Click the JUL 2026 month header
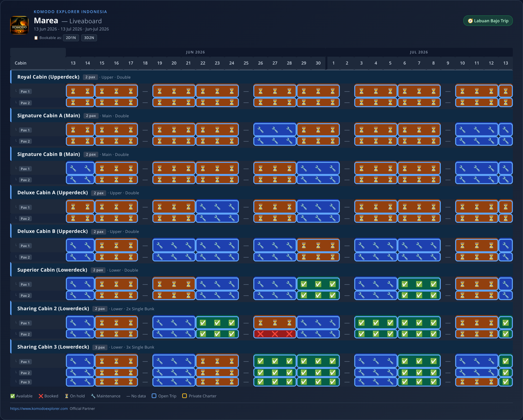The image size is (523, 420). pos(419,52)
